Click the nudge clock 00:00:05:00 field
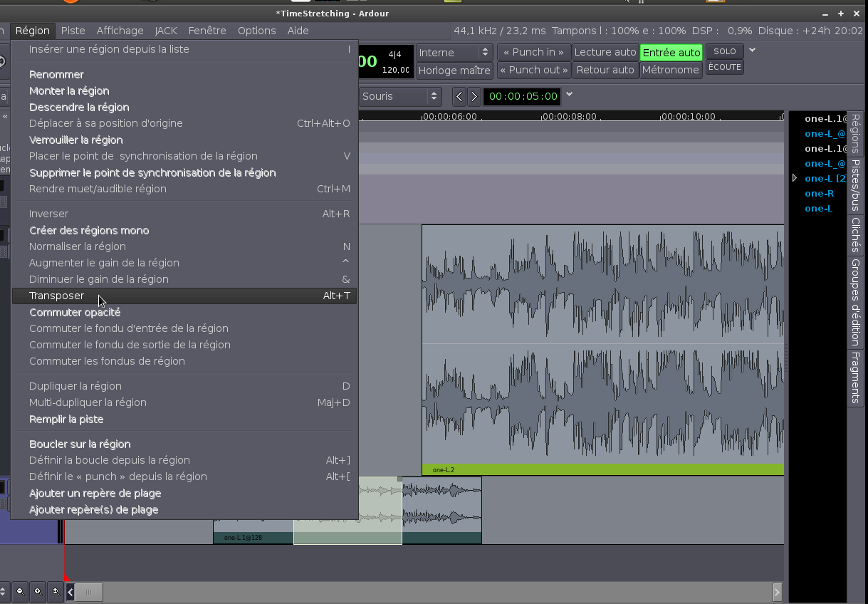This screenshot has height=604, width=868. [523, 96]
